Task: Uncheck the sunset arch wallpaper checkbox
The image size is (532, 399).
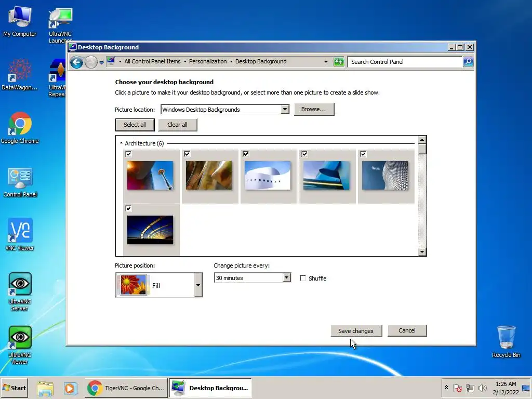Action: point(128,208)
